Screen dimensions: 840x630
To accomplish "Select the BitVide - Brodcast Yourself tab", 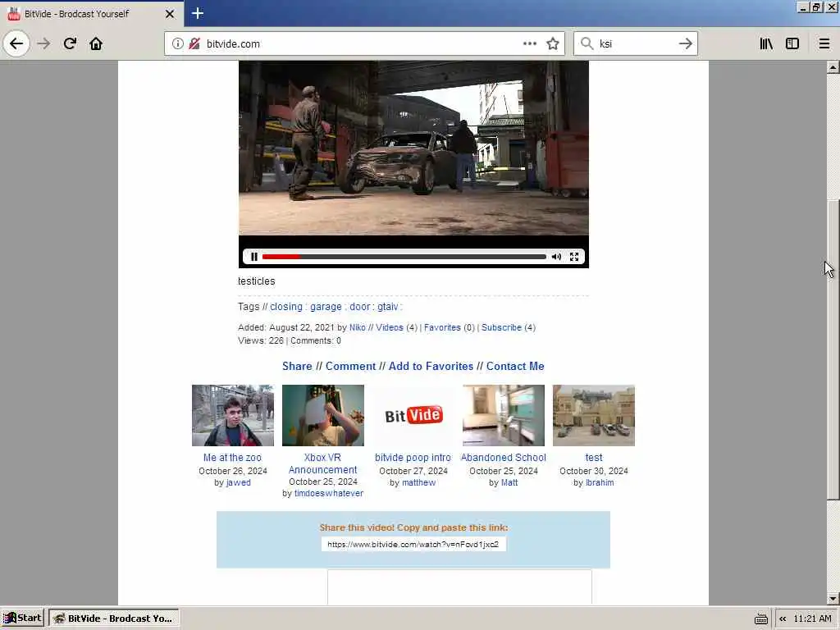I will tap(92, 14).
